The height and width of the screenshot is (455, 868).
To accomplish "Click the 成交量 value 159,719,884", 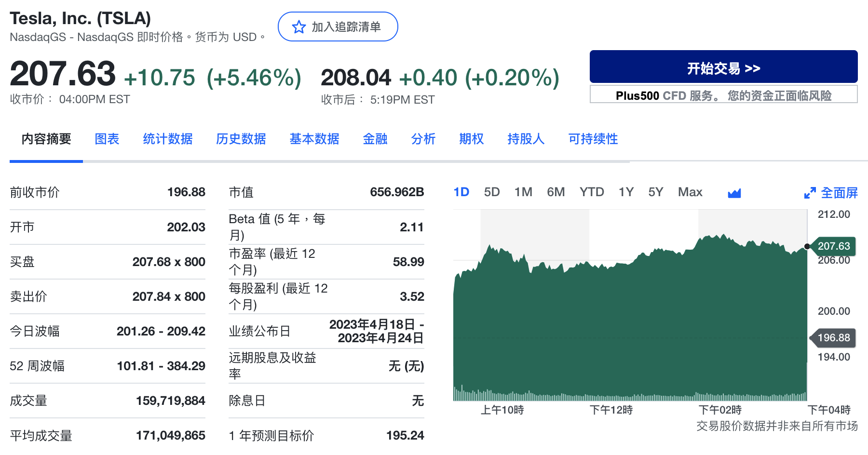I will (x=171, y=401).
